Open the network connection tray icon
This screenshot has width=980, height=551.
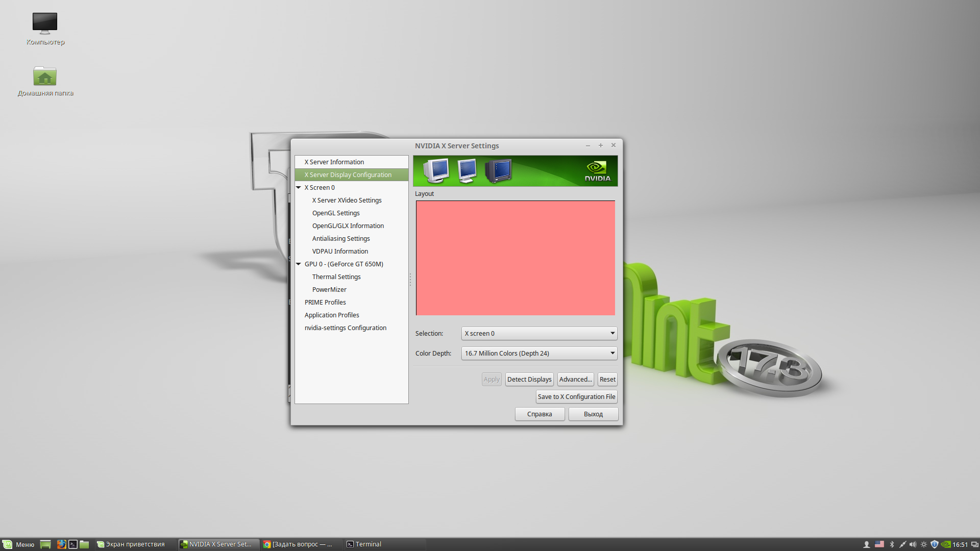click(x=902, y=544)
